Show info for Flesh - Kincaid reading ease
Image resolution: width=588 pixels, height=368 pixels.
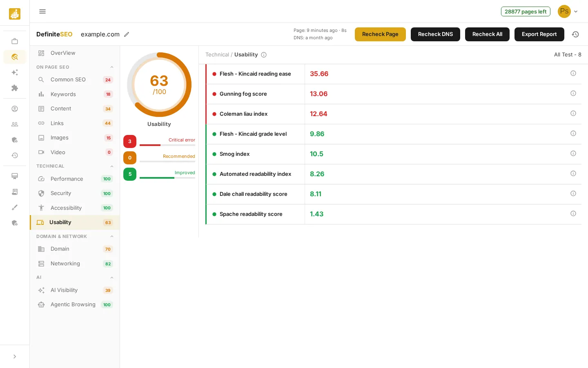tap(573, 73)
